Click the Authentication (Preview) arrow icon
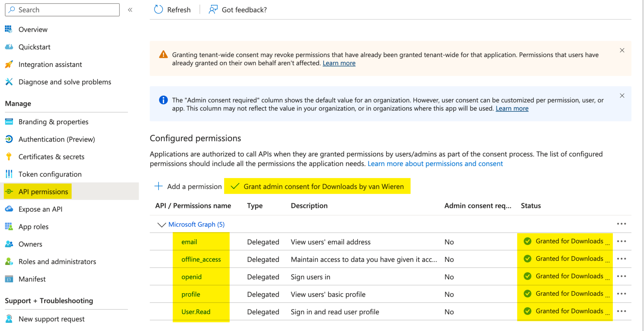The image size is (644, 331). click(x=9, y=139)
